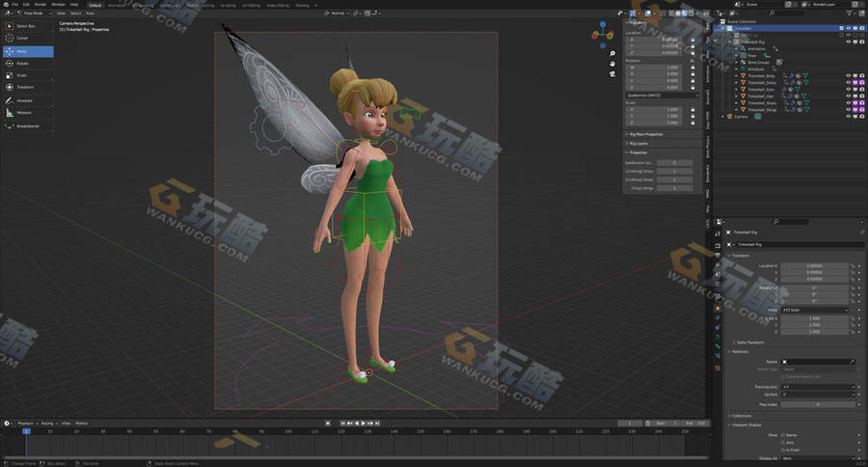Open the Blender logo menu
Viewport: 868px width, 467px height.
[x=5, y=5]
